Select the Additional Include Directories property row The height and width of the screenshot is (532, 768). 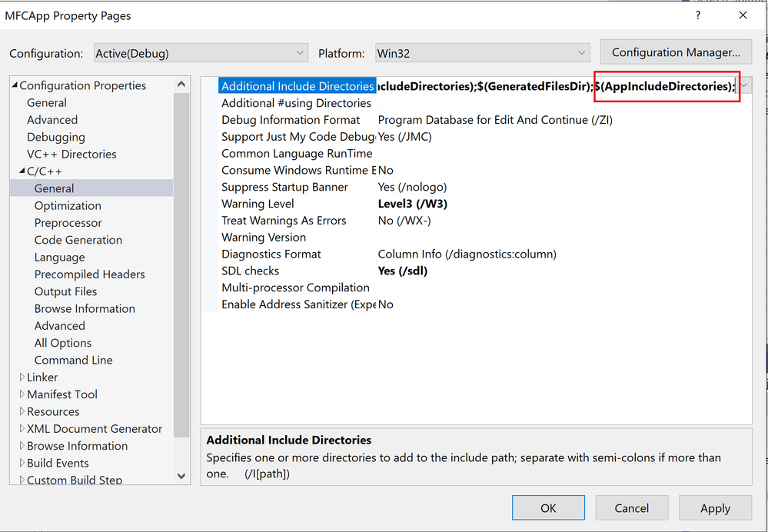[298, 86]
